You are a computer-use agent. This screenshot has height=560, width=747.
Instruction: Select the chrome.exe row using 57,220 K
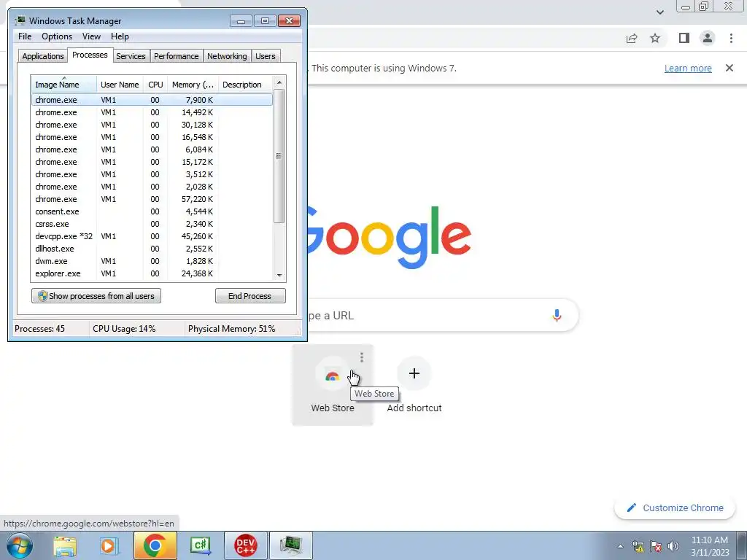(x=152, y=199)
